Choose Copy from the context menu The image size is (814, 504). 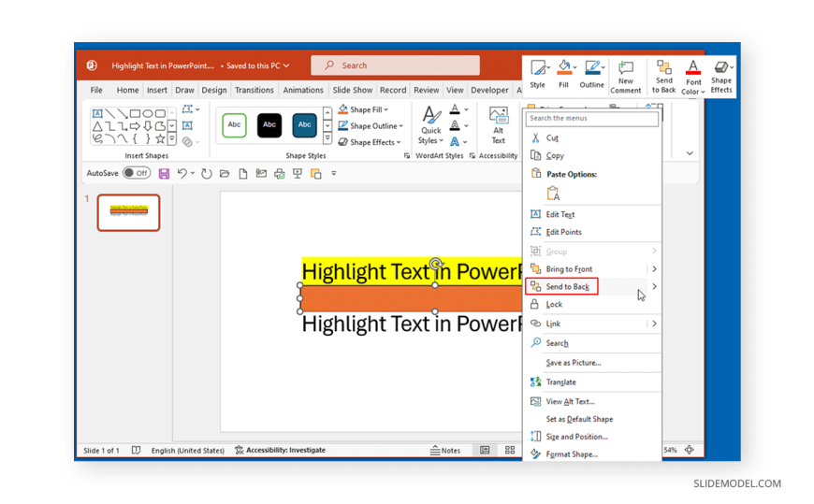pos(593,155)
